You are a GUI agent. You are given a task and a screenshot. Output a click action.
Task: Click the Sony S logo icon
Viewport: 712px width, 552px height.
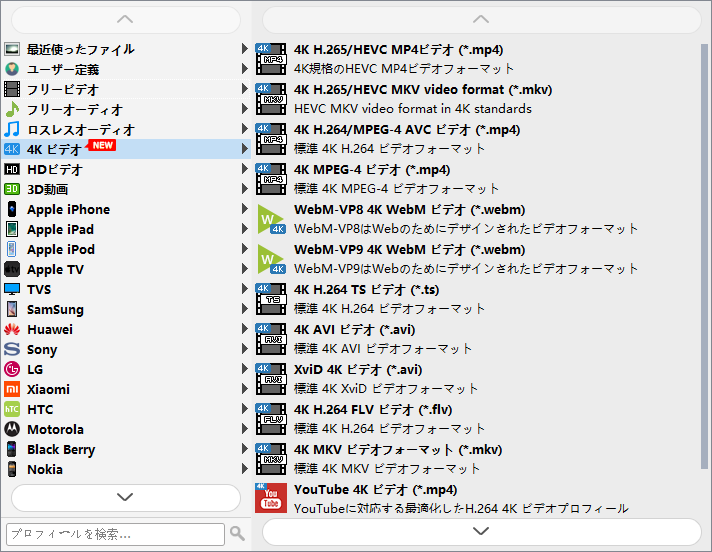coord(12,349)
